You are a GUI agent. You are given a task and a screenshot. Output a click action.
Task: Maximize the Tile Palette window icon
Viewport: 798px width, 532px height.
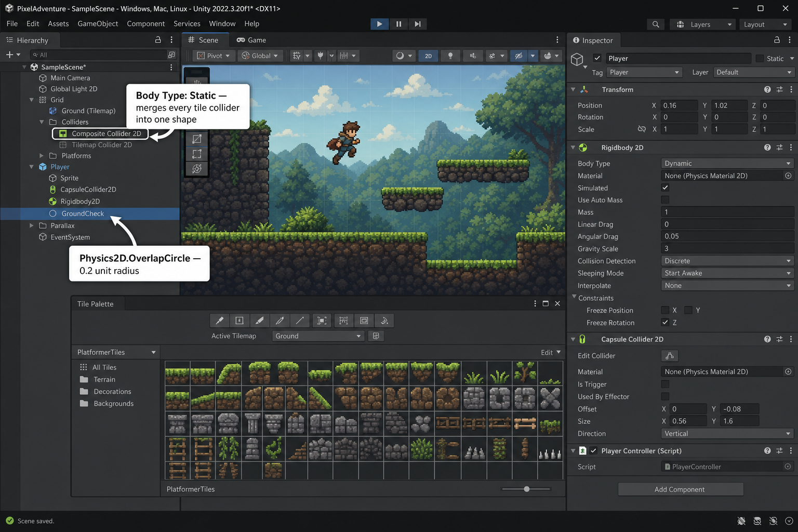click(x=546, y=303)
